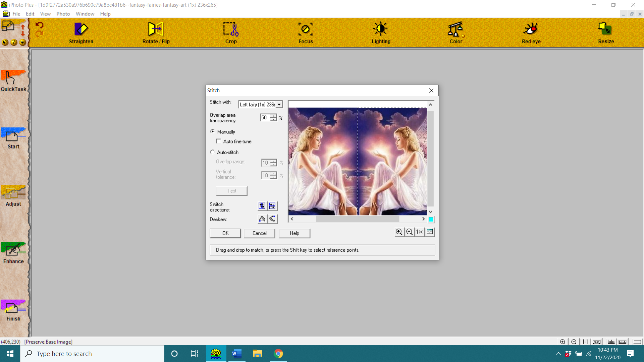
Task: Open the Focus adjustment tool
Action: (x=306, y=33)
